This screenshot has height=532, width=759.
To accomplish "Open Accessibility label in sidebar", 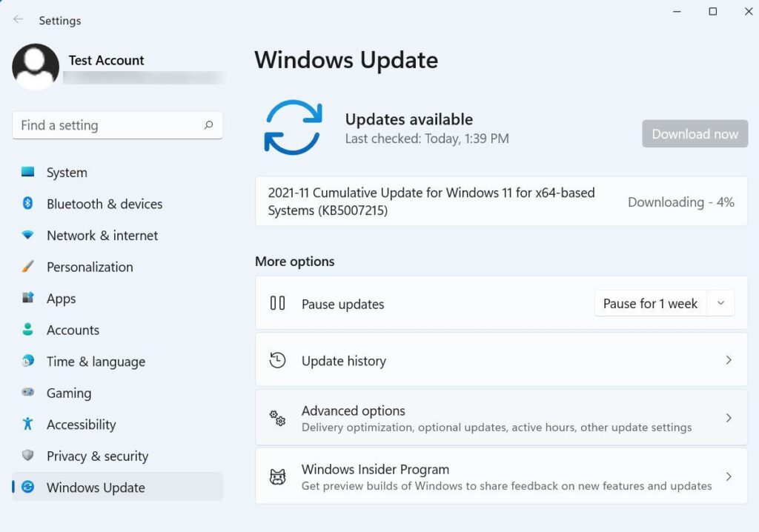I will coord(82,425).
